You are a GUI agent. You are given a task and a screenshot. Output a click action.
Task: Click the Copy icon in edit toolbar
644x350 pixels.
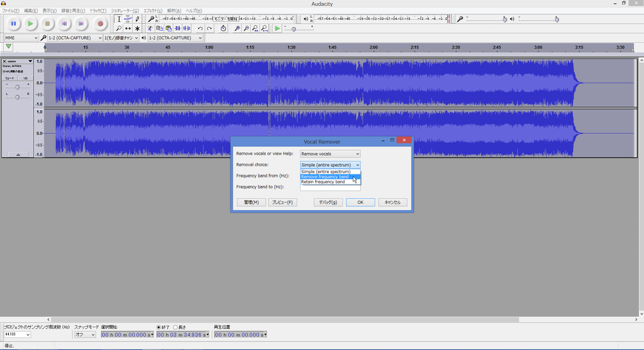pyautogui.click(x=159, y=28)
